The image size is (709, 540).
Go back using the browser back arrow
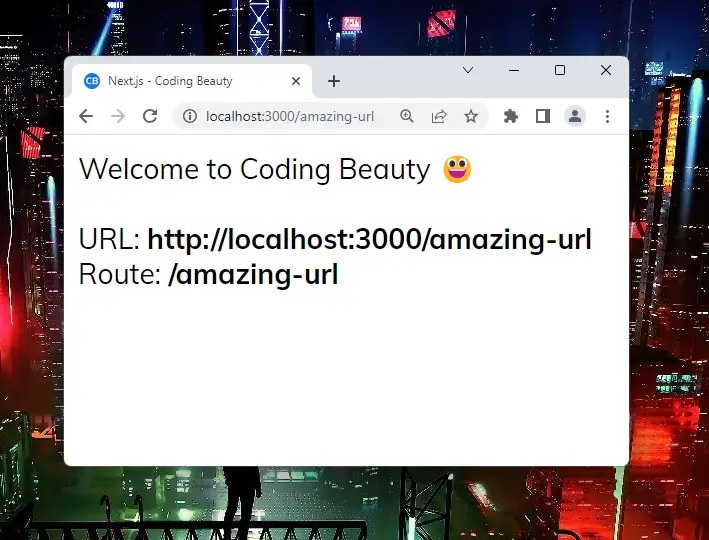coord(86,116)
